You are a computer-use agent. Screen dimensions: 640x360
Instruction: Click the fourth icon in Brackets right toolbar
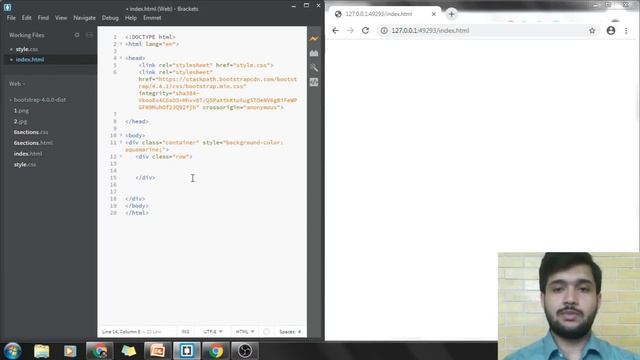314,82
